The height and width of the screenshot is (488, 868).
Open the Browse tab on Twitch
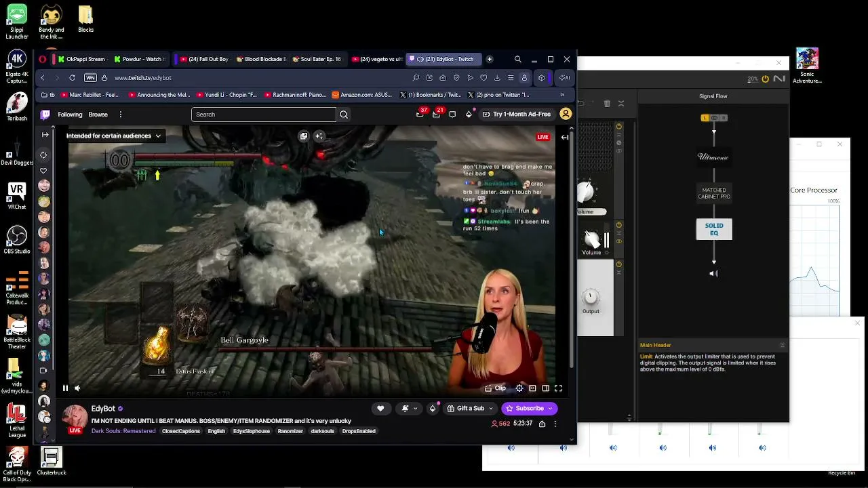click(x=98, y=115)
